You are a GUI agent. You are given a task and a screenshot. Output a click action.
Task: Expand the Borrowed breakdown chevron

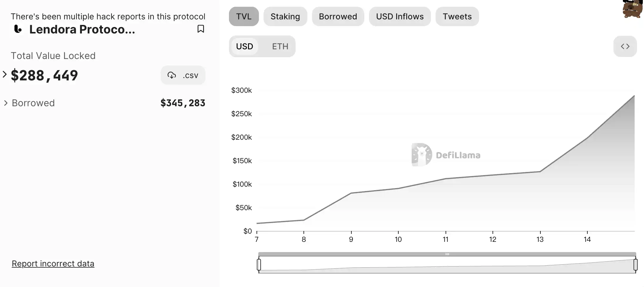(x=6, y=103)
